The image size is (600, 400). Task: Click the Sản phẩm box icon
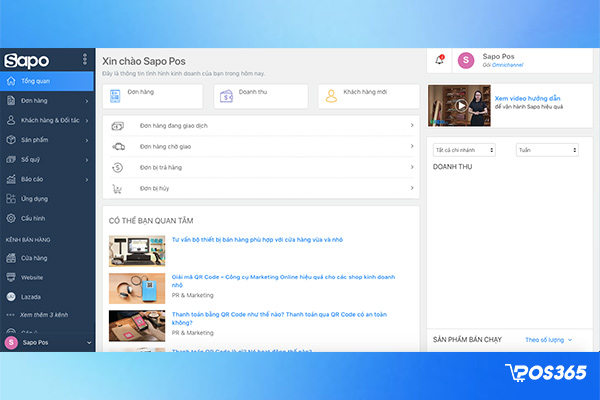[11, 140]
